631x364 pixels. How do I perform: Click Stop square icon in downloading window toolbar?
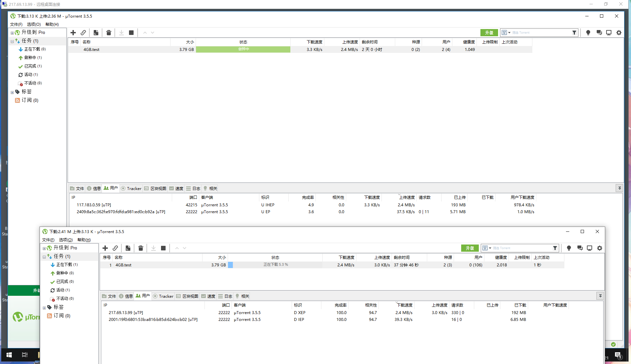163,248
